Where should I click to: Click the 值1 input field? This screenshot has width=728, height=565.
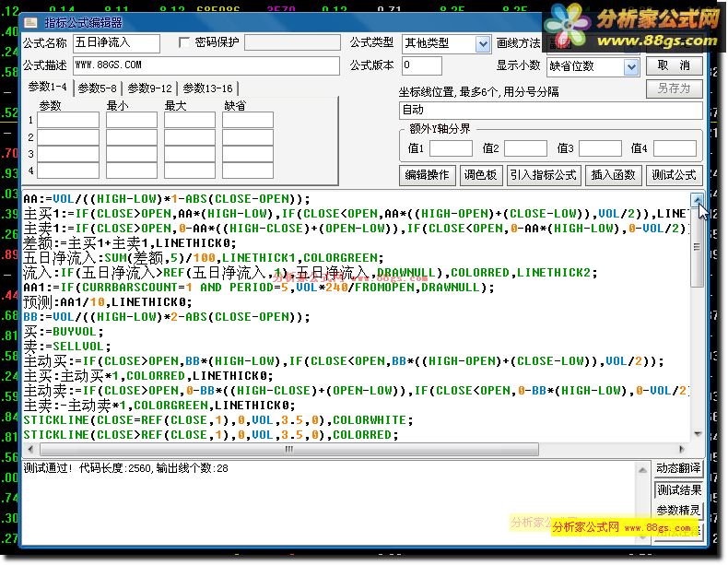tap(451, 148)
